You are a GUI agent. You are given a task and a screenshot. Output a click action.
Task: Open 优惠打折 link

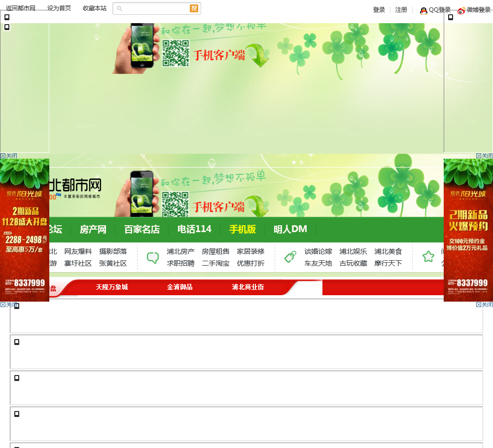tap(250, 263)
